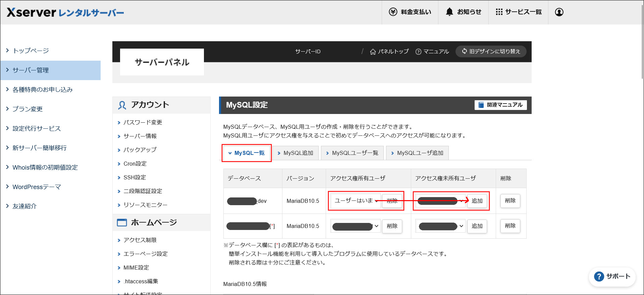Click the サポート question mark bubble

tap(599, 277)
